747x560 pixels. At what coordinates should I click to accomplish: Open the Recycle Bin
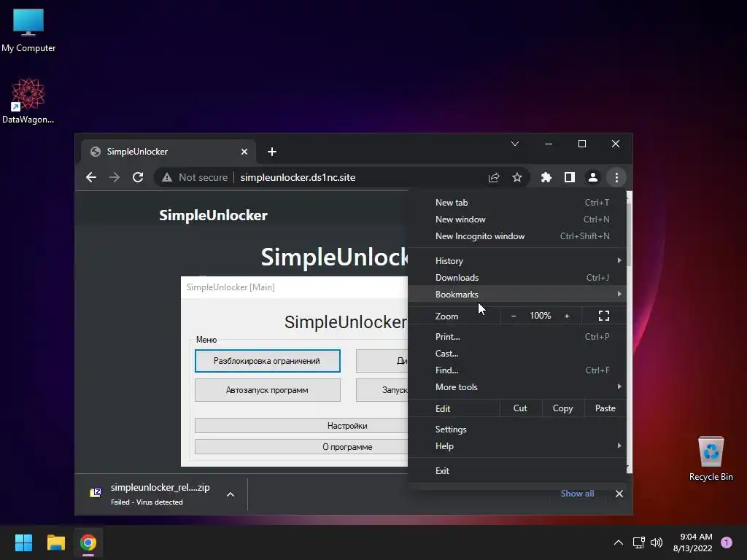point(711,459)
